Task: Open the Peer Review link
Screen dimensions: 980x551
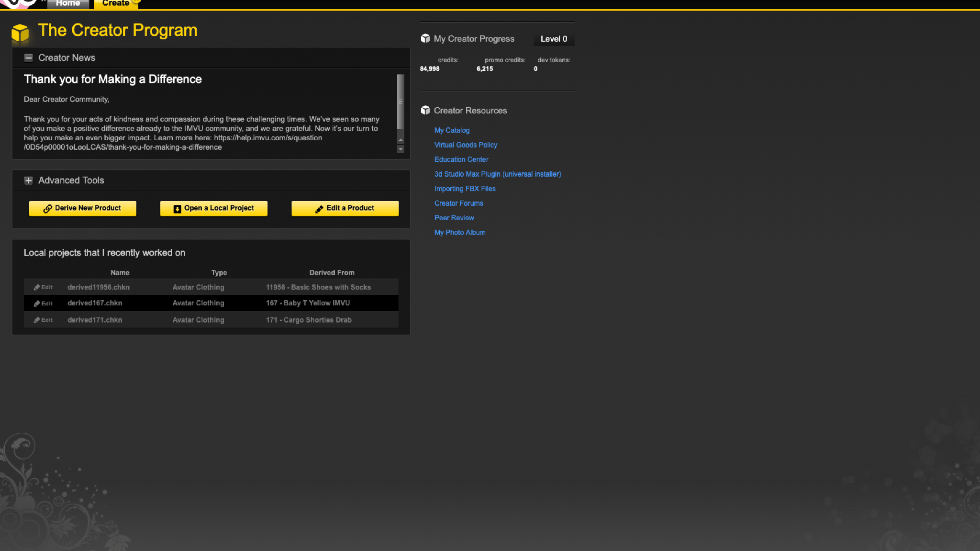Action: [454, 218]
